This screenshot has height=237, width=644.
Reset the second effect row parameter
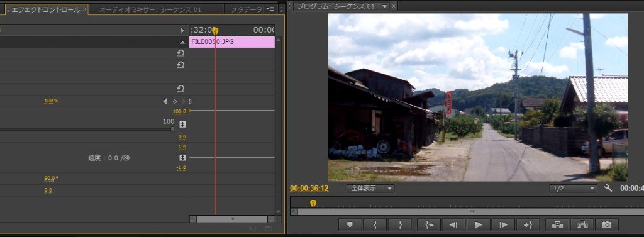[x=180, y=65]
